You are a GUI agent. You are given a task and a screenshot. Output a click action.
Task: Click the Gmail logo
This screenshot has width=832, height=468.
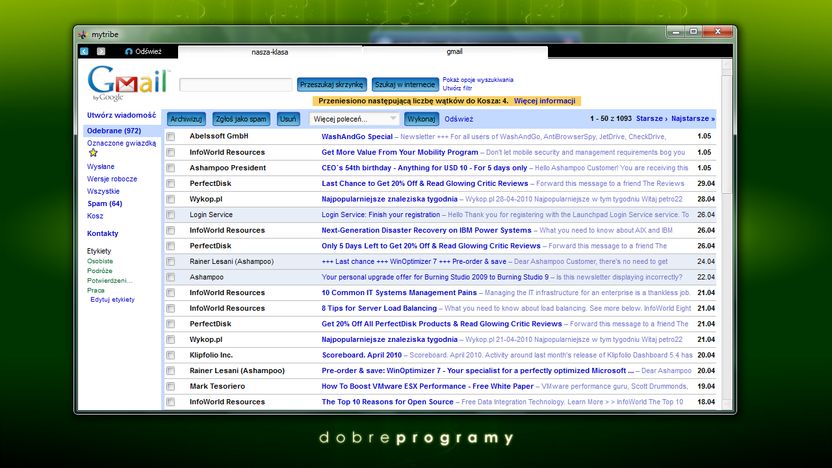point(128,83)
